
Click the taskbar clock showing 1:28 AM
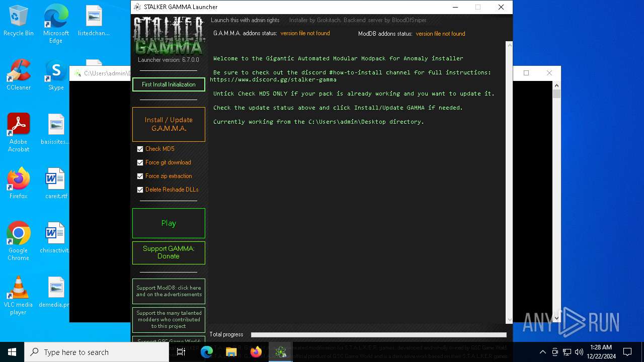(601, 352)
